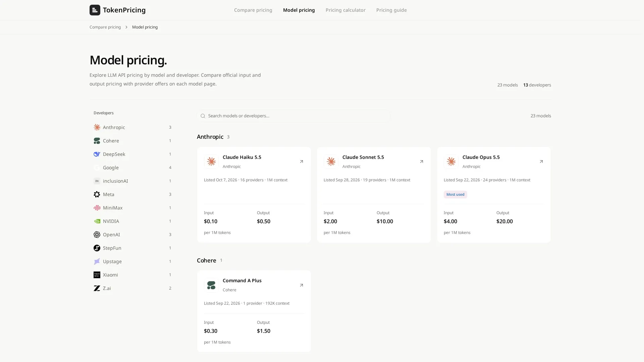Viewport: 644px width, 362px height.
Task: Click Listed Sep 28, 2026 details line
Action: click(367, 180)
